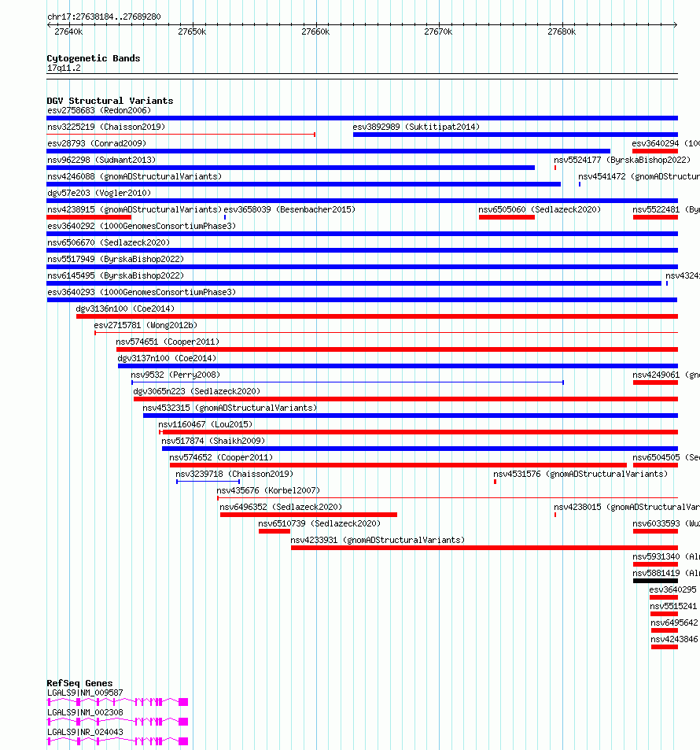This screenshot has height=750, width=700.
Task: Click the red bar of nsv4233931
Action: point(484,548)
